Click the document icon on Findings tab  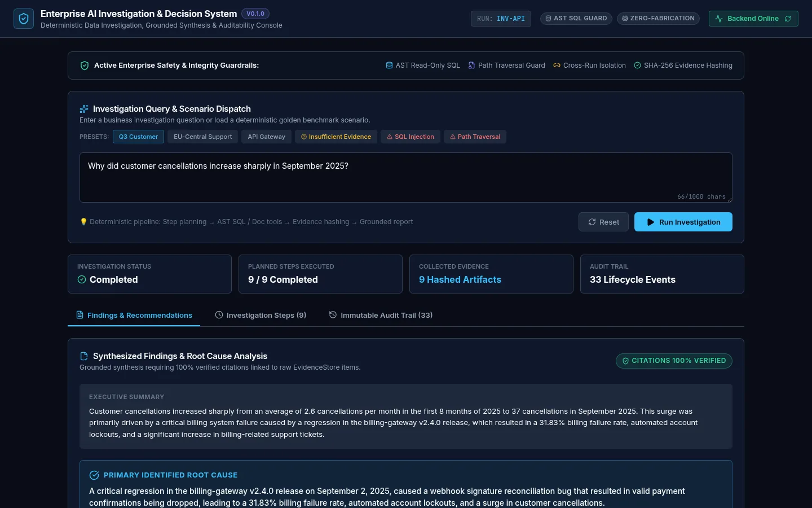(x=80, y=315)
